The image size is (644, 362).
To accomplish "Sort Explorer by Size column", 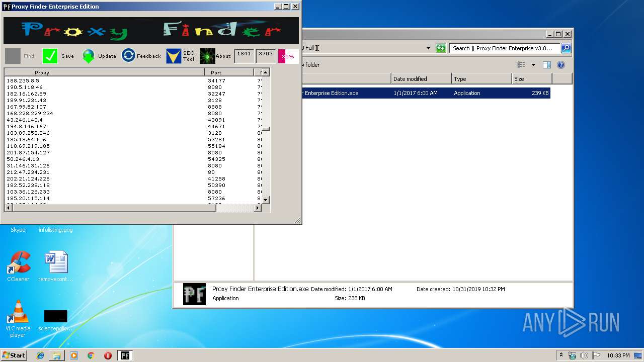I will click(532, 79).
